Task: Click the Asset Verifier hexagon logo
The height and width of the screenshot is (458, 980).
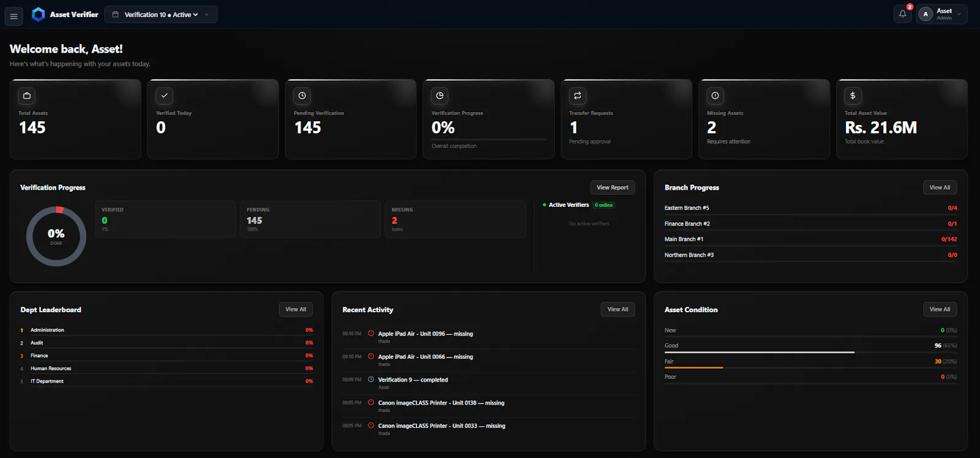Action: (x=38, y=14)
